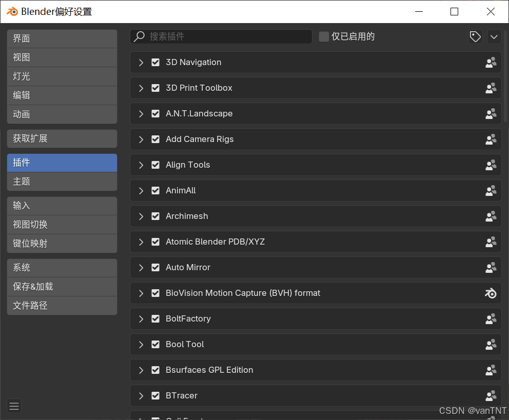The height and width of the screenshot is (420, 509).
Task: Uncheck the Bool Tool add-on
Action: coord(155,345)
